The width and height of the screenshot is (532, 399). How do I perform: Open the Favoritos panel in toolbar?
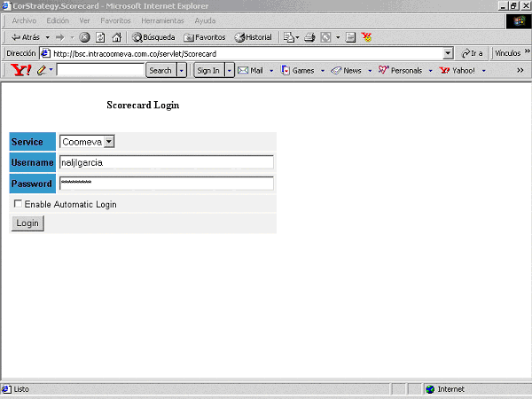(204, 37)
